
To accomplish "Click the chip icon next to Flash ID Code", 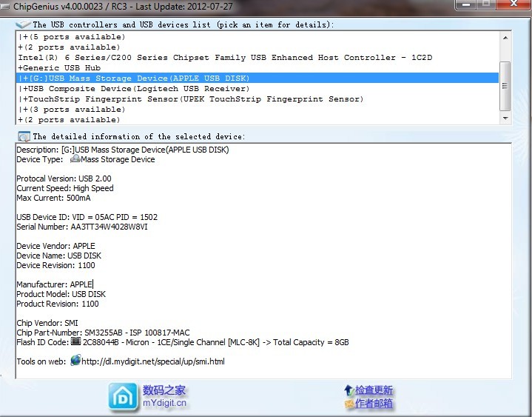I will point(75,341).
